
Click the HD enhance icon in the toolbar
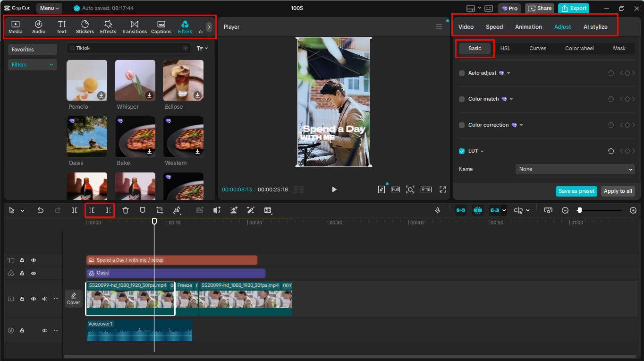(x=268, y=210)
